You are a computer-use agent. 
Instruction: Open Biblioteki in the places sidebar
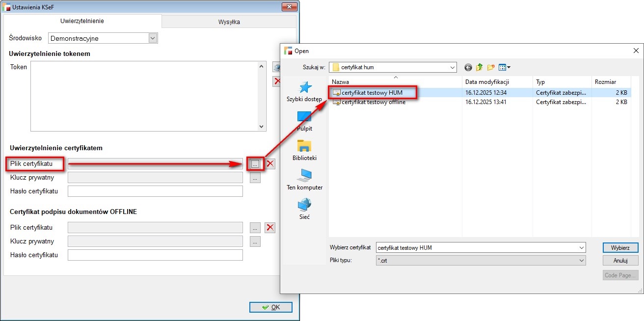coord(304,150)
